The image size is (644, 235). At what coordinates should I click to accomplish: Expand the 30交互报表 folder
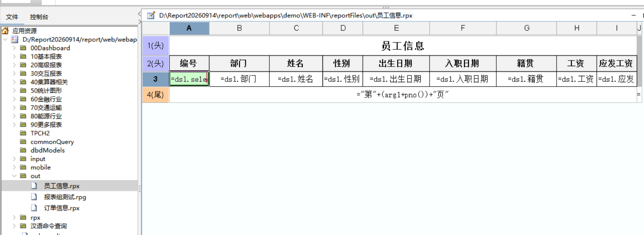point(14,73)
